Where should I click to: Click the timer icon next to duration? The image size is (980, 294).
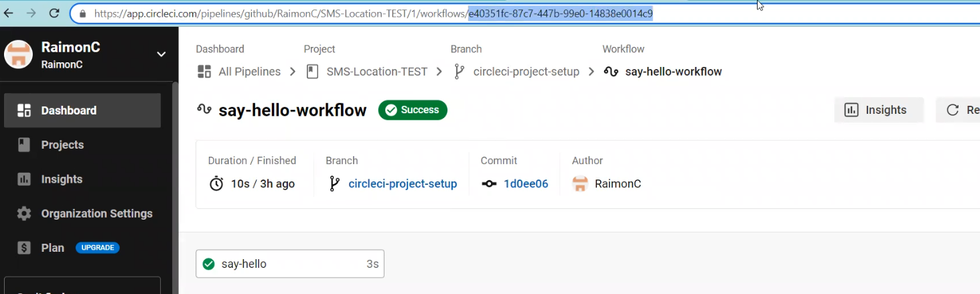pyautogui.click(x=216, y=183)
